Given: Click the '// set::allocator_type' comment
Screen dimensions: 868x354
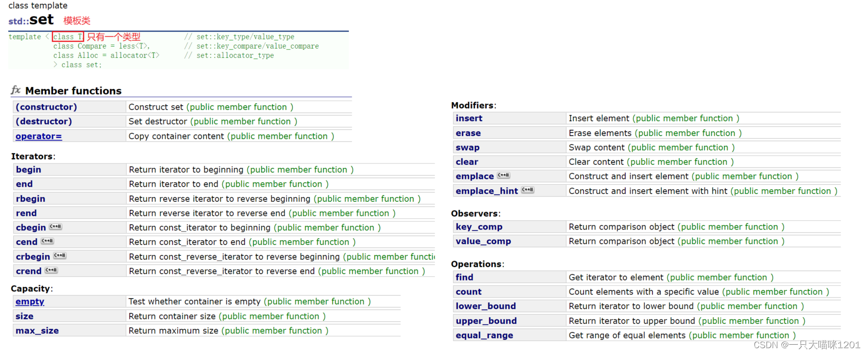Looking at the screenshot, I should point(229,55).
